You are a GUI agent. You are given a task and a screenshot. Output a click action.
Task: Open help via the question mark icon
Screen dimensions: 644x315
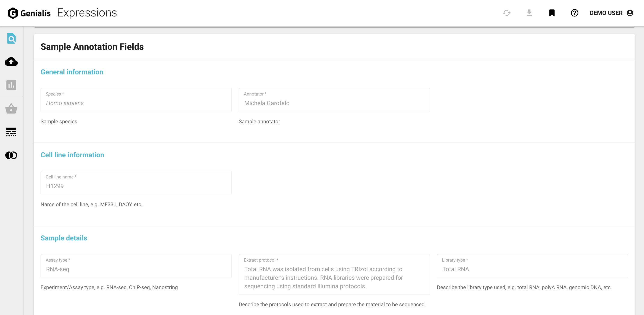[x=574, y=13]
